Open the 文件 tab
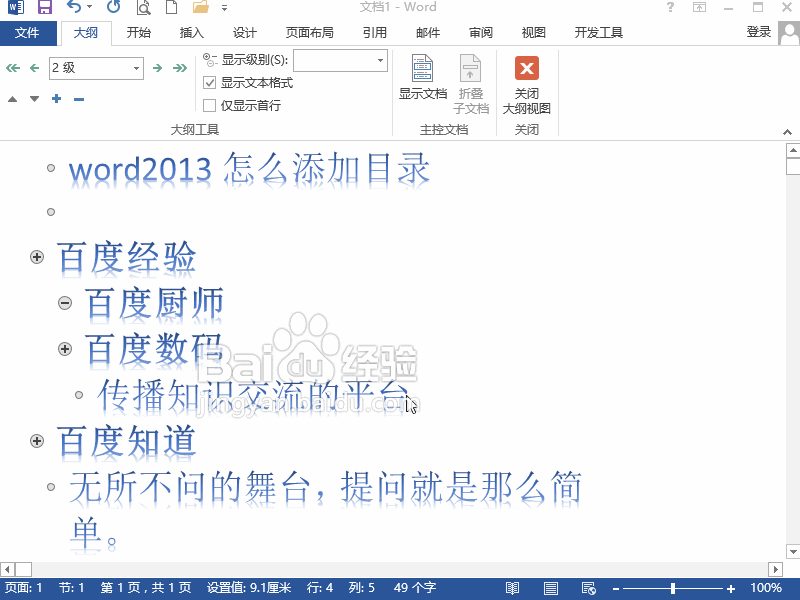800x600 pixels. (x=28, y=33)
